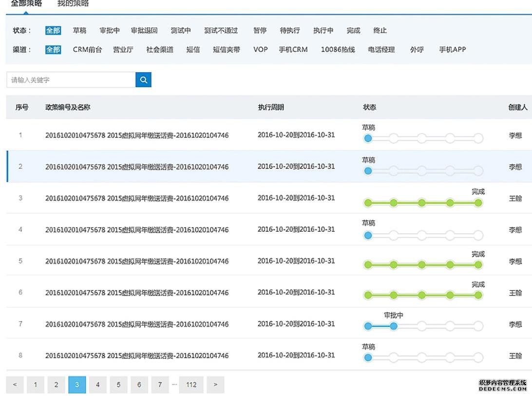Go to page 2
This screenshot has width=532, height=396.
click(57, 384)
